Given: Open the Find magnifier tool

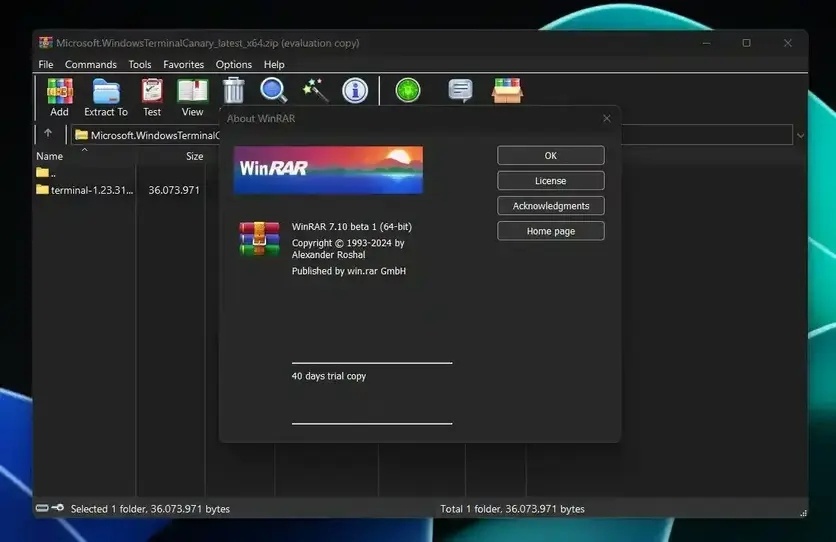Looking at the screenshot, I should 274,91.
